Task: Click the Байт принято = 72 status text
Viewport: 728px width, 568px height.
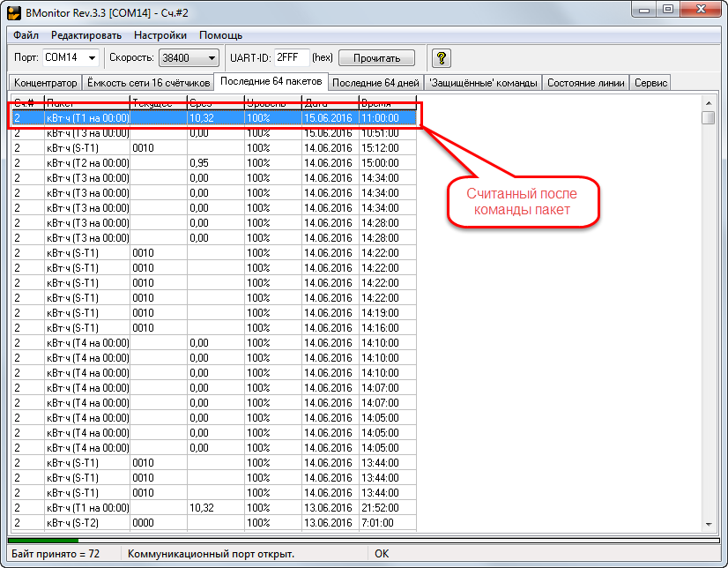Action: (56, 554)
